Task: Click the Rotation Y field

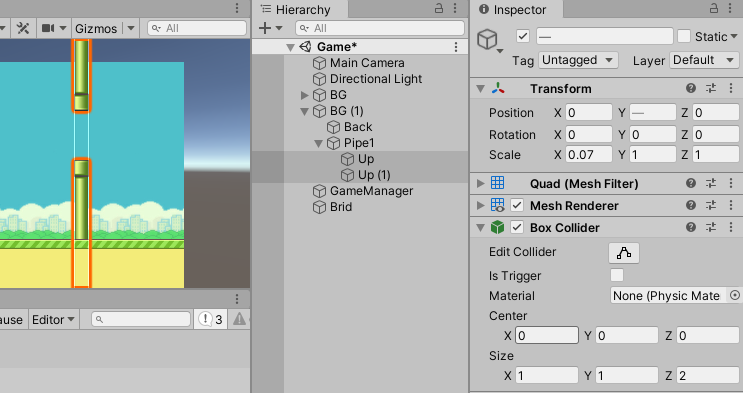Action: pyautogui.click(x=652, y=135)
